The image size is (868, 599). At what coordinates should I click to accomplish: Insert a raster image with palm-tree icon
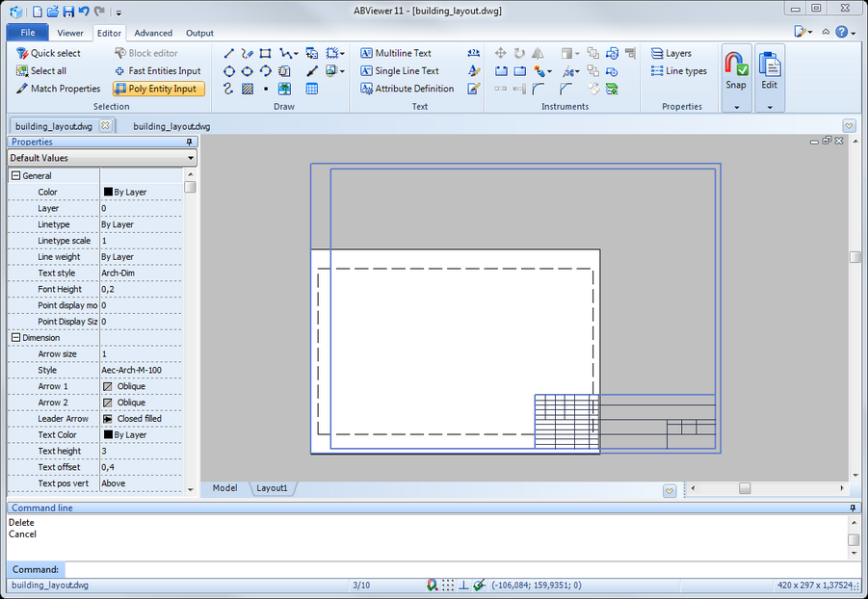(284, 89)
